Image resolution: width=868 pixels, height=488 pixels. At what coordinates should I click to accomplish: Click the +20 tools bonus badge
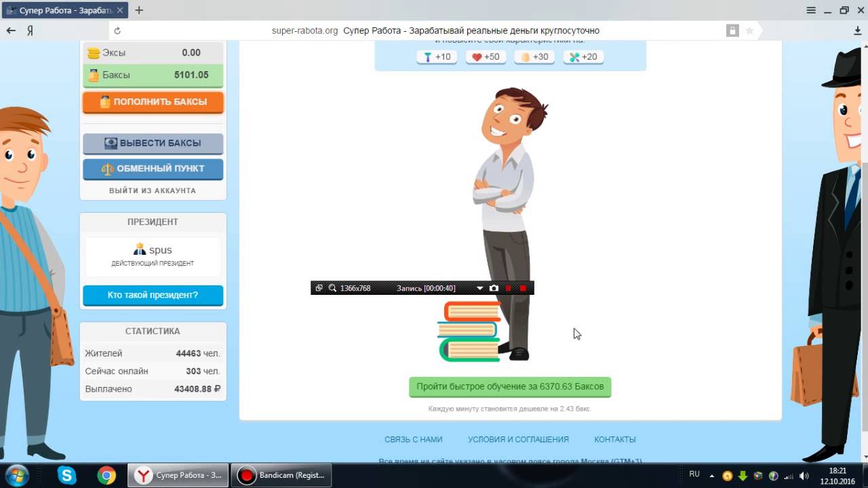click(x=583, y=57)
